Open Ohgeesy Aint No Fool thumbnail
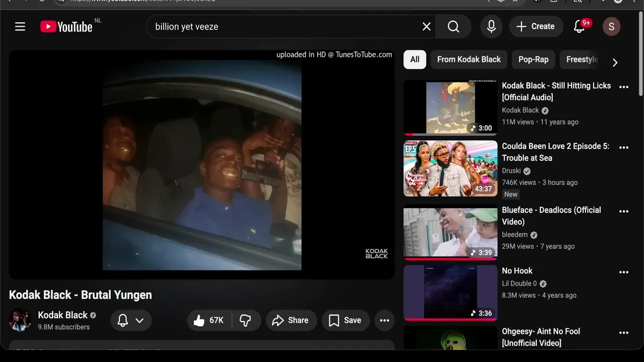This screenshot has width=644, height=362. (450, 337)
